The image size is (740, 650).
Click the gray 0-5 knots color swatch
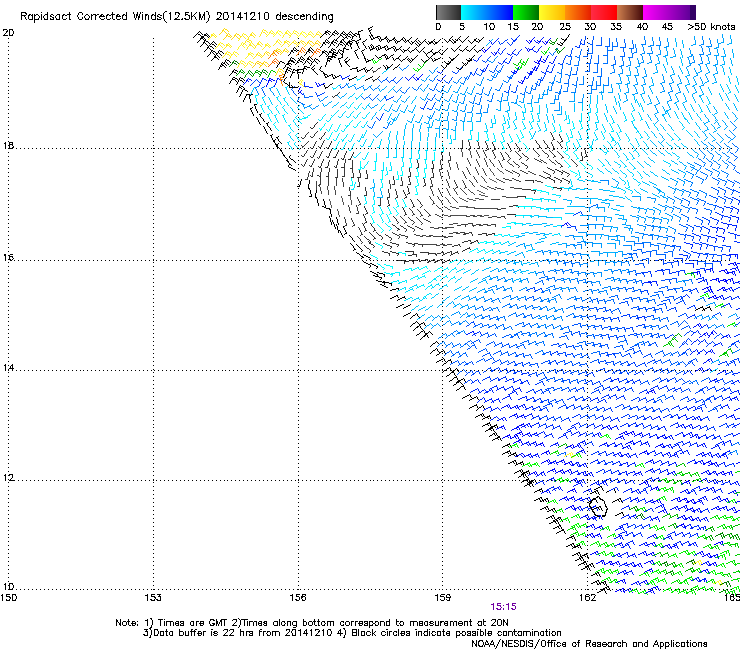[x=448, y=12]
